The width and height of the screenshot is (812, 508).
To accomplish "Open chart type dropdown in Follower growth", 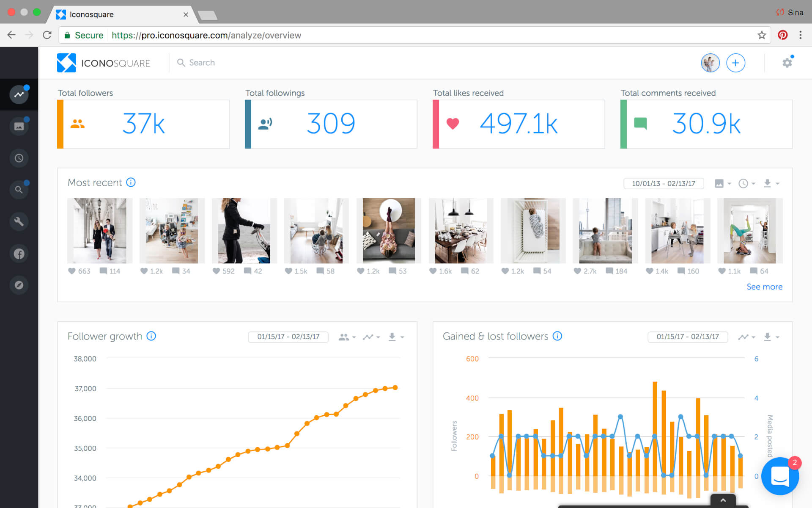I will [x=371, y=337].
